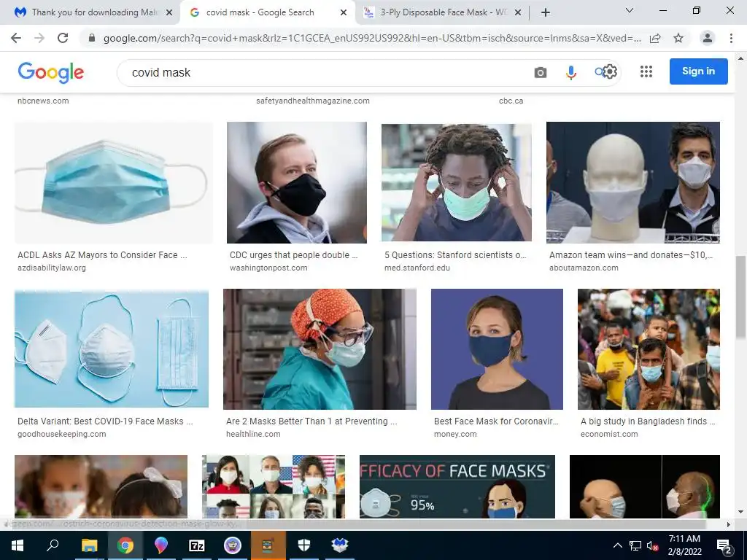Open the Amazon team wins image
The image size is (747, 560).
[633, 183]
